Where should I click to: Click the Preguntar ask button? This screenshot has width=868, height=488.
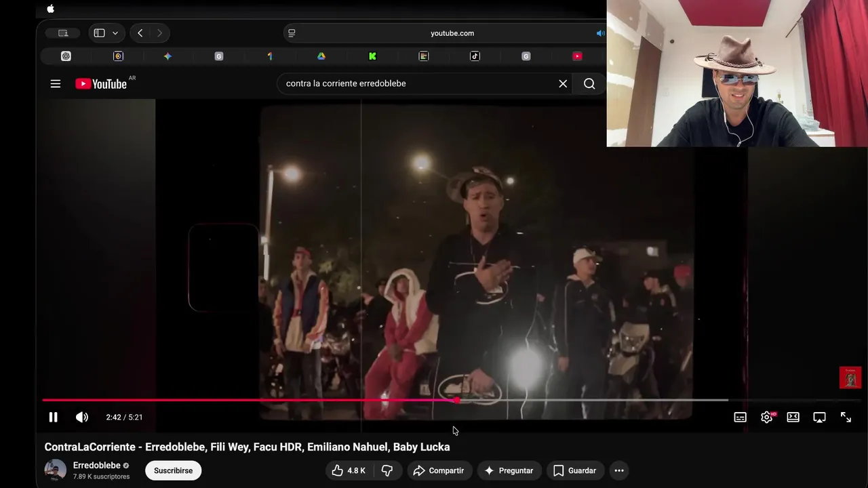coord(509,470)
